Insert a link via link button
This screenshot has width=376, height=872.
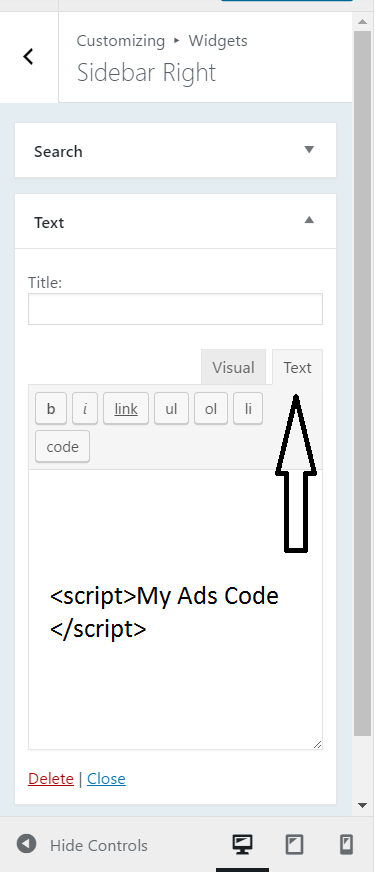tap(126, 409)
